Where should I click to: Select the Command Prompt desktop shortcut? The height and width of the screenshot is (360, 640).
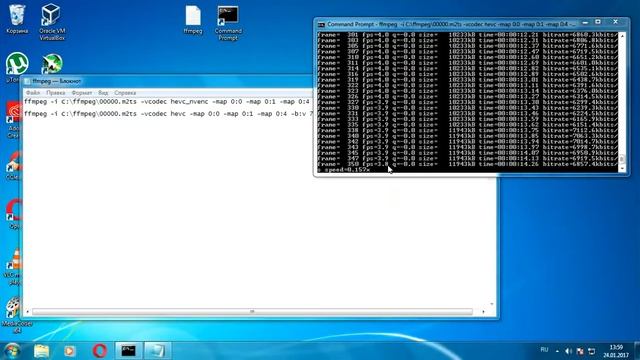[228, 23]
